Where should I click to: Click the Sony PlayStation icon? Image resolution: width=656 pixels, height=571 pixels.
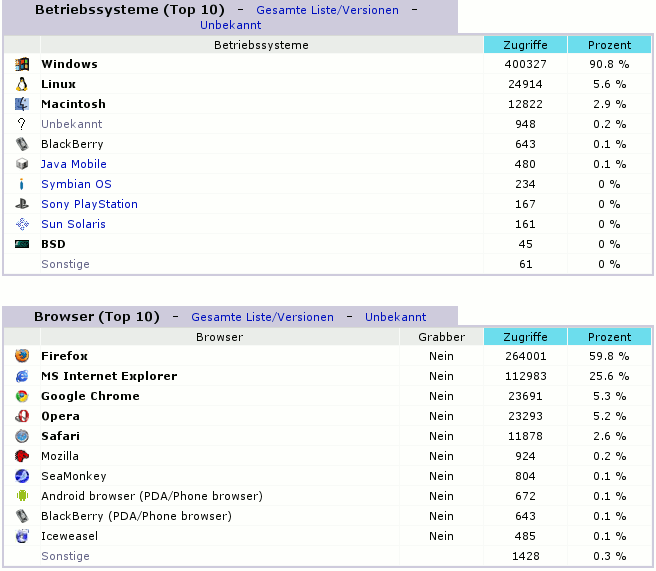click(x=22, y=204)
